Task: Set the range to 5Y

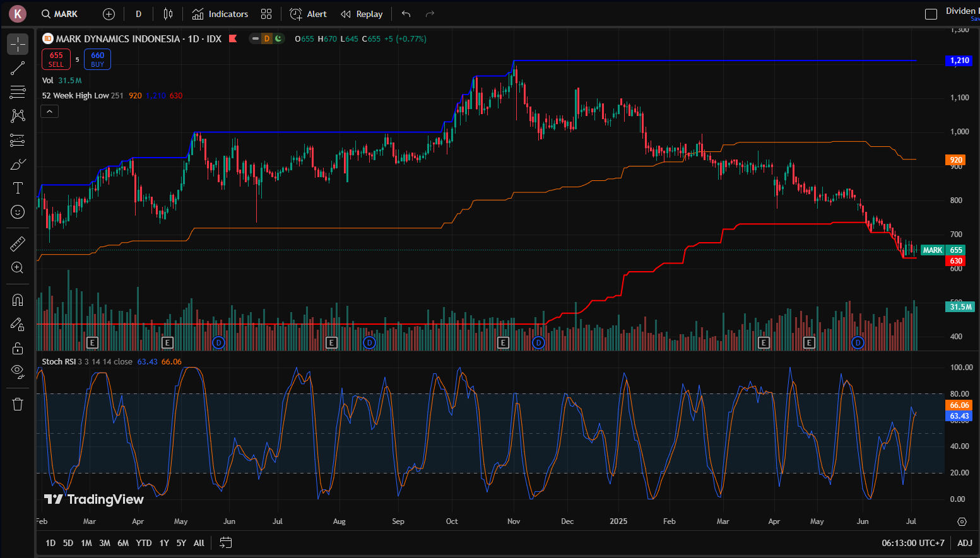Action: (x=181, y=543)
